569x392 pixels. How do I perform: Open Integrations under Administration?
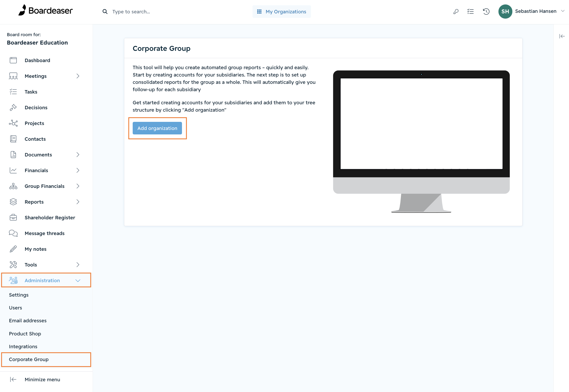click(23, 346)
